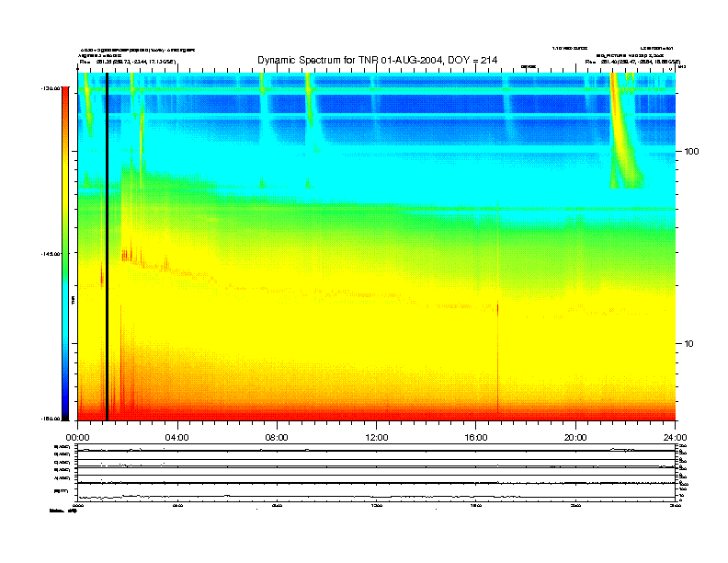Click the "08:00" time axis label
Viewport: 728px width, 563px height.
click(277, 438)
